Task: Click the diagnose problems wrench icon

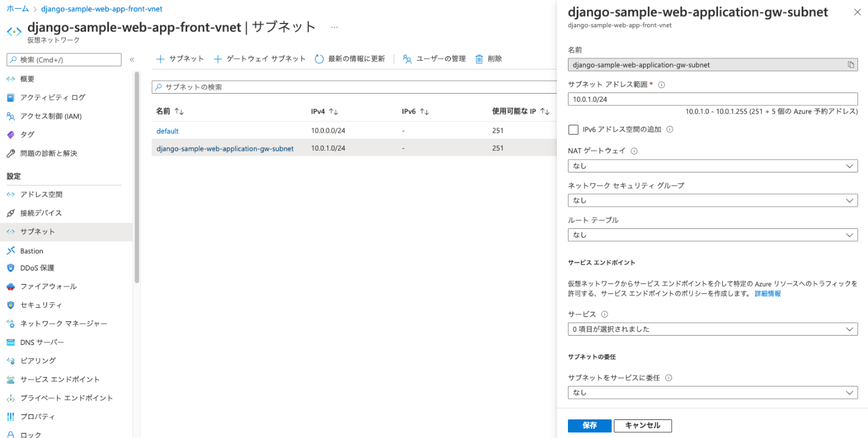Action: click(11, 153)
